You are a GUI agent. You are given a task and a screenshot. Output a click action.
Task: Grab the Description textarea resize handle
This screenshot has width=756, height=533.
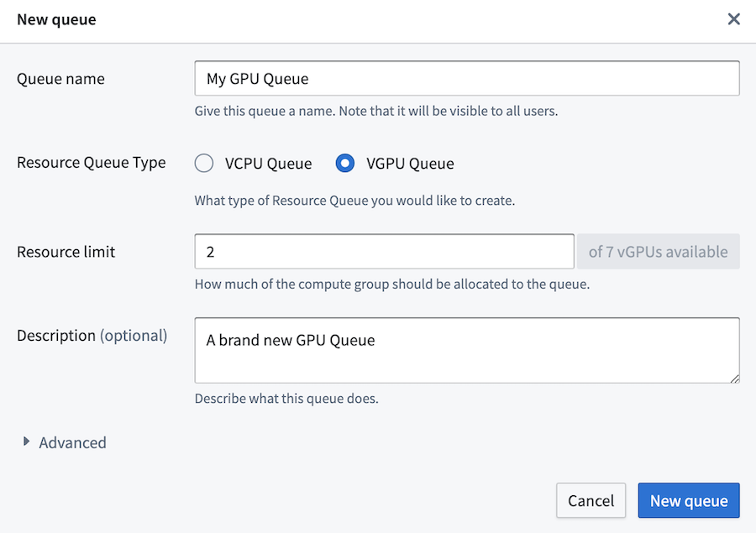[734, 379]
